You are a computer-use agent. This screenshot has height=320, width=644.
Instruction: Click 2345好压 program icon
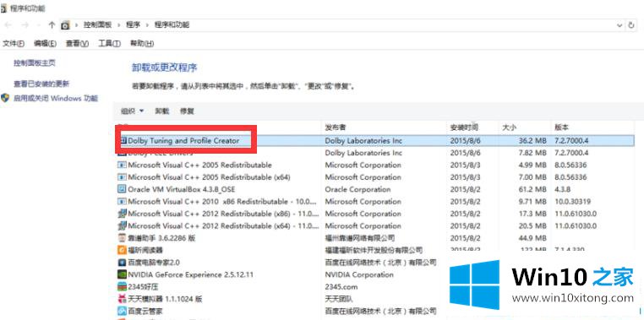pyautogui.click(x=122, y=286)
